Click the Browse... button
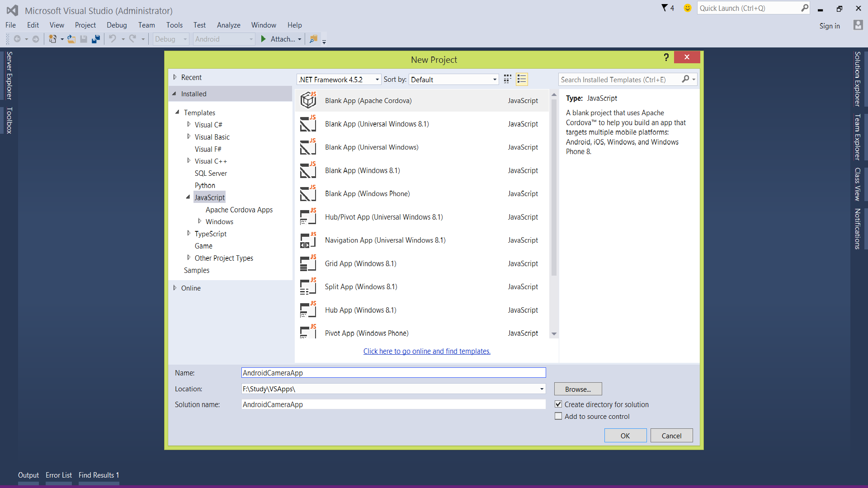This screenshot has height=488, width=868. pos(578,389)
